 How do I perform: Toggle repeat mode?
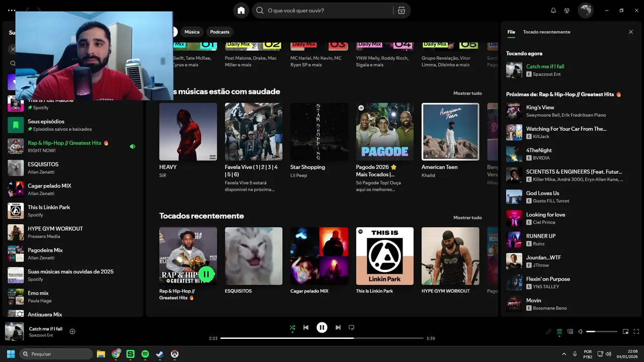coord(352,327)
